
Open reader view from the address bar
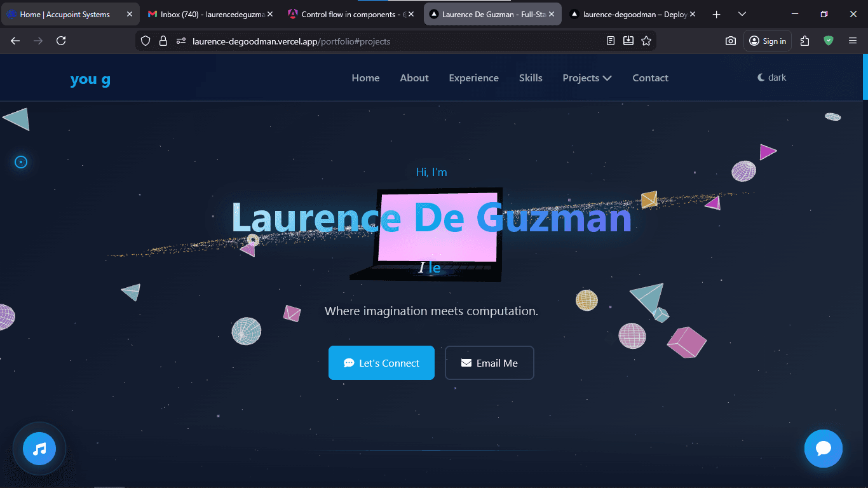coord(610,40)
